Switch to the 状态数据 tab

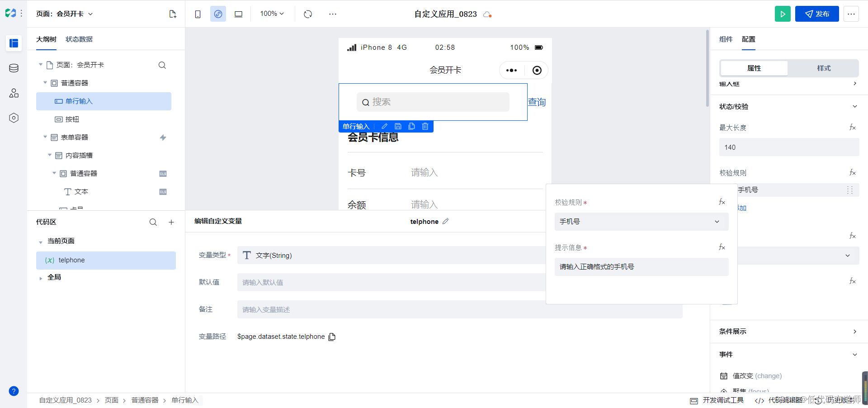coord(79,39)
